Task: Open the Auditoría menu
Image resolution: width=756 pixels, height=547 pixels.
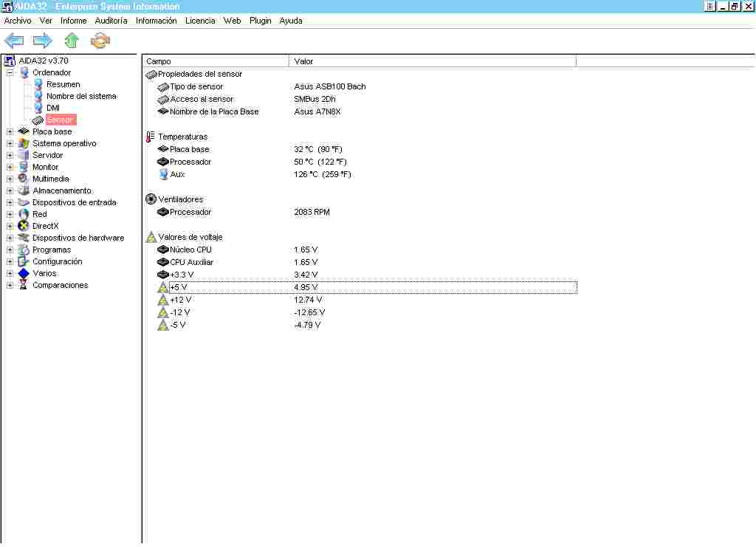Action: pos(111,21)
